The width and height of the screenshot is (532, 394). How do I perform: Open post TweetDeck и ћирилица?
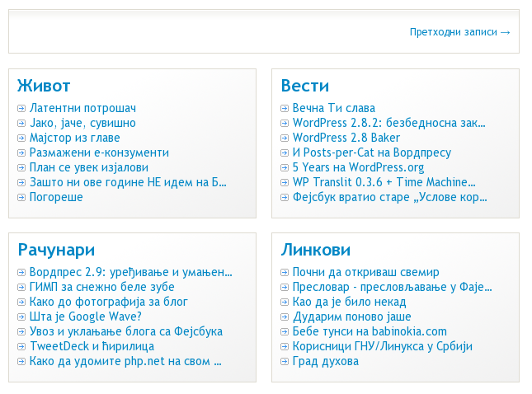coord(92,346)
